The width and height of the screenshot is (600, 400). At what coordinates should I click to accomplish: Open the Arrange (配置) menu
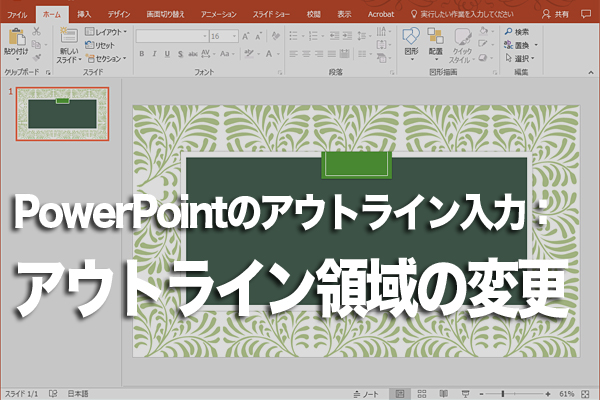coord(435,44)
